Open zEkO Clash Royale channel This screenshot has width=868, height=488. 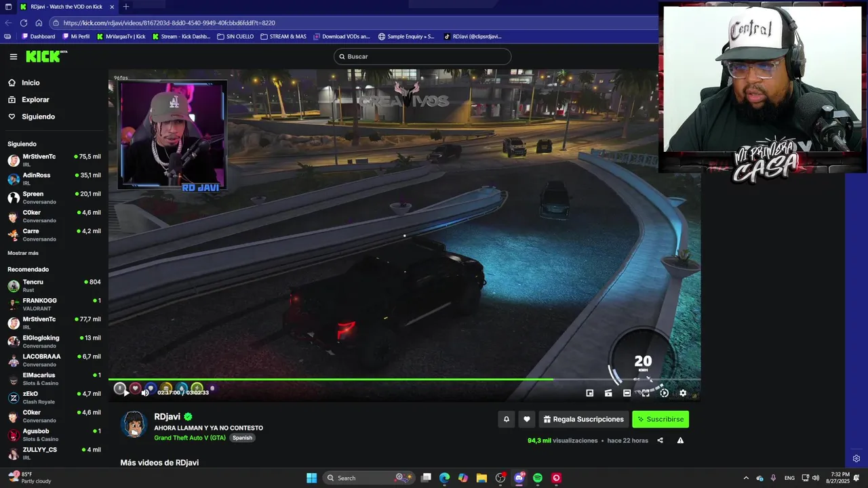click(x=54, y=397)
